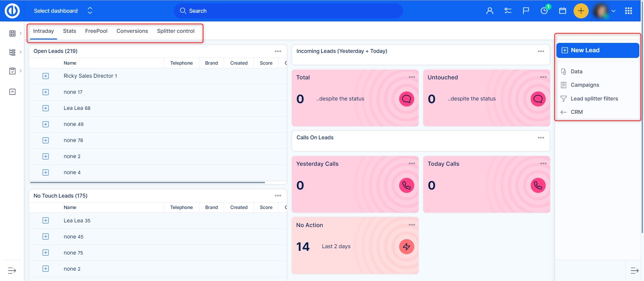This screenshot has height=281, width=644.
Task: Switch to the Splitter control tab
Action: [175, 31]
